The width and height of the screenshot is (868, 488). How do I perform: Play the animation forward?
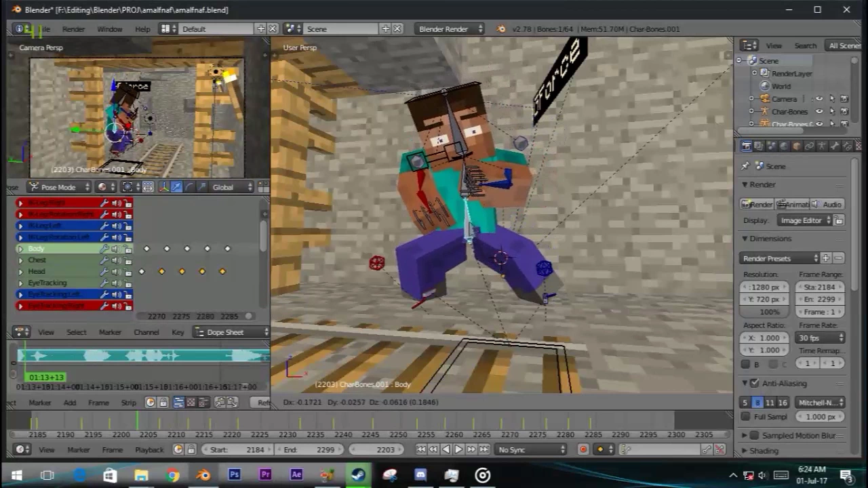(x=458, y=449)
